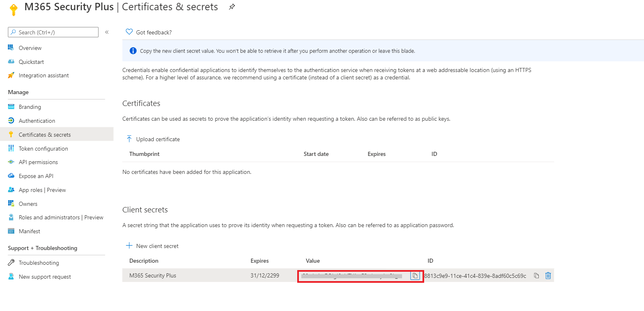The image size is (644, 311).
Task: Pin the Certificates & secrets blade
Action: pos(232,7)
